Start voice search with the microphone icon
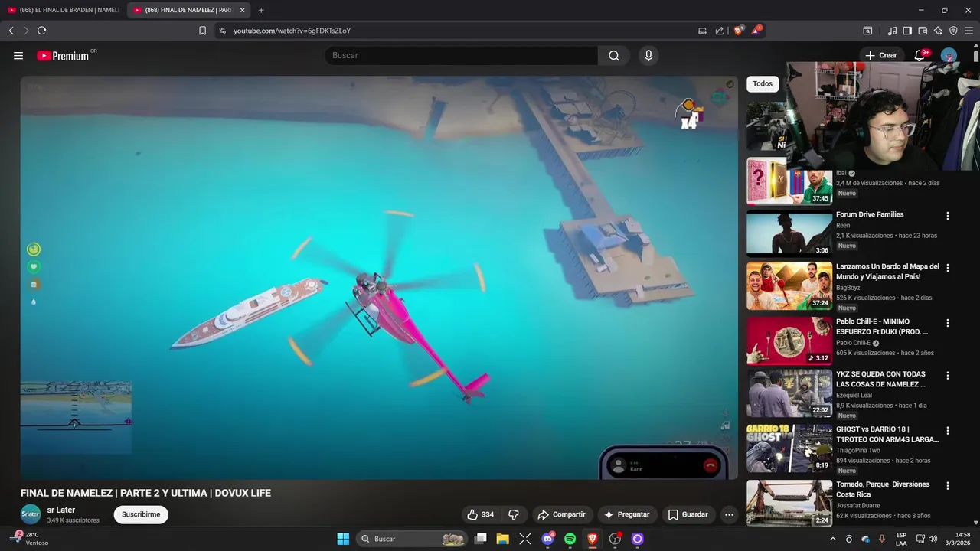 pos(648,55)
